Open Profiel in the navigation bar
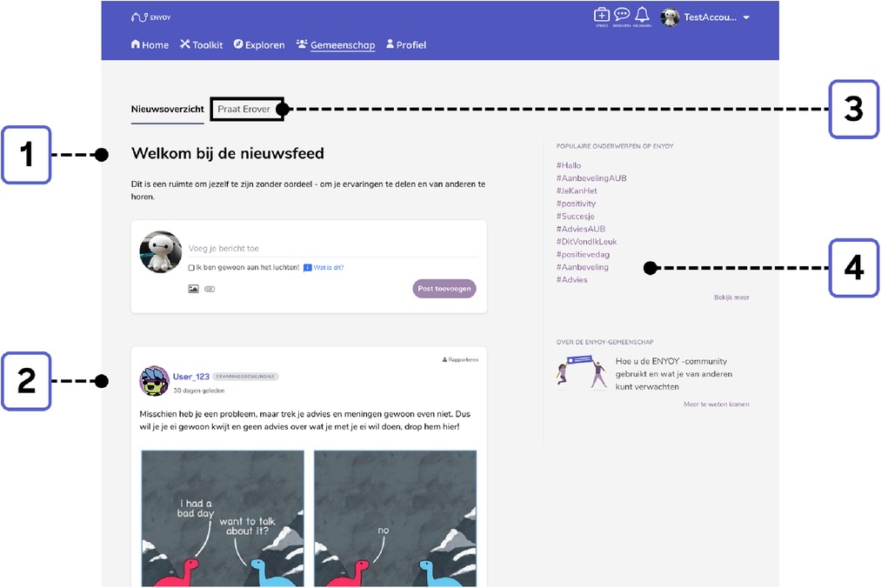Viewport: 881px width, 588px height. [x=405, y=45]
